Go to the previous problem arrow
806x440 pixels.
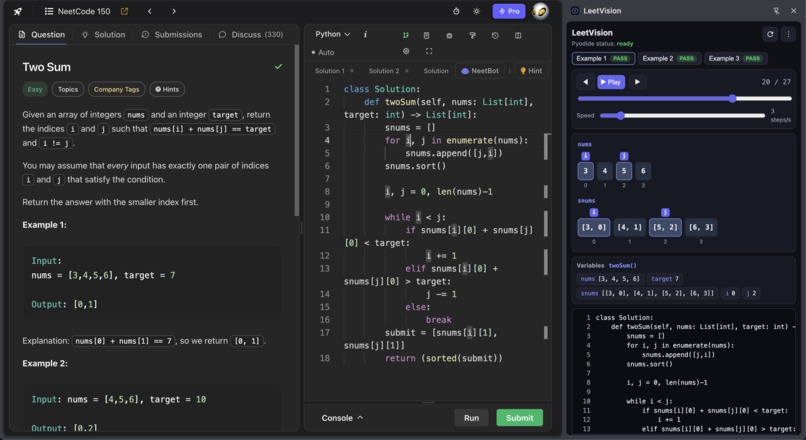click(150, 11)
